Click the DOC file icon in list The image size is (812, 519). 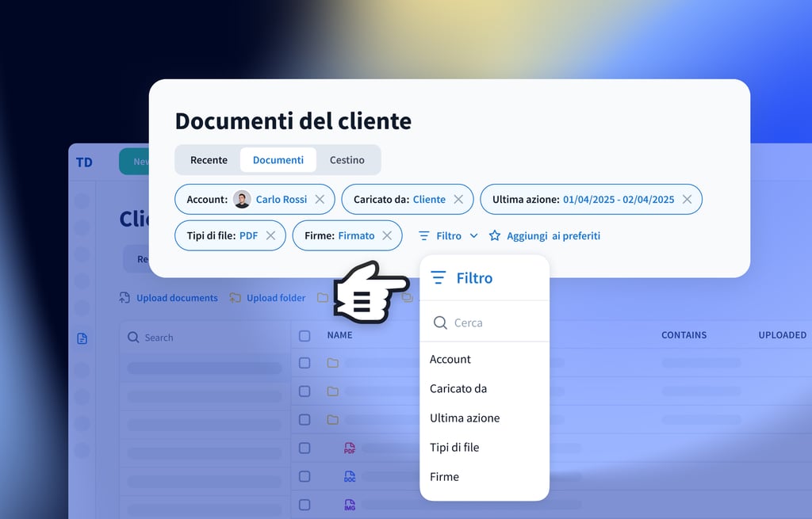coord(350,477)
